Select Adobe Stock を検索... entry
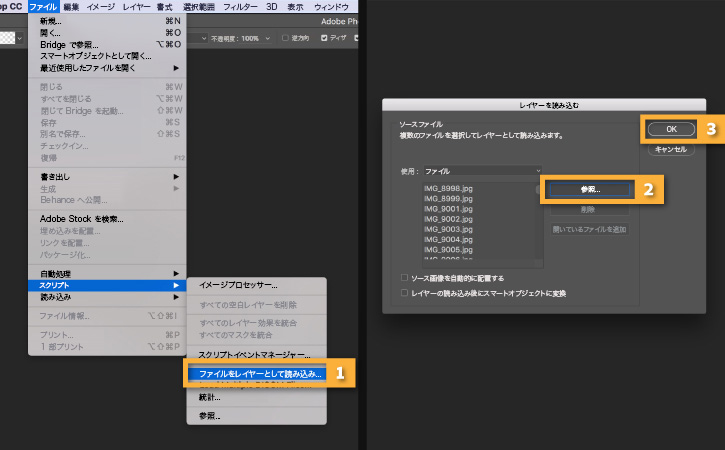Screen dimensions: 725x450 [x=107, y=219]
